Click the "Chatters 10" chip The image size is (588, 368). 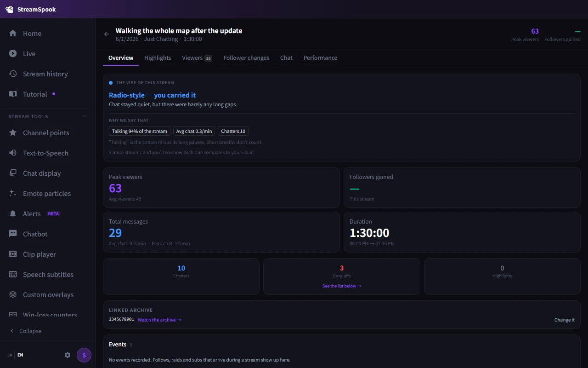click(x=233, y=131)
